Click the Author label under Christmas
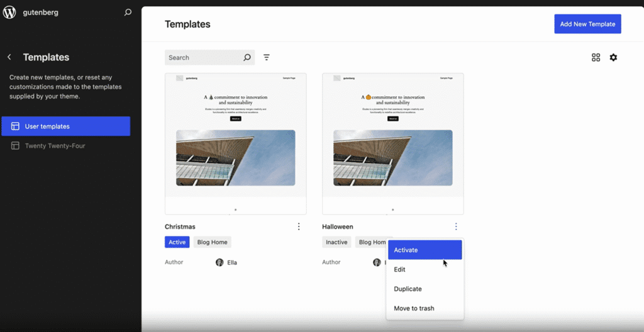644x332 pixels. coord(174,262)
